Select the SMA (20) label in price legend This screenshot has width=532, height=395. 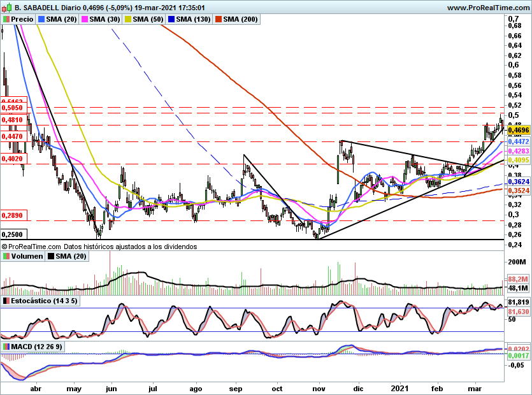click(62, 20)
